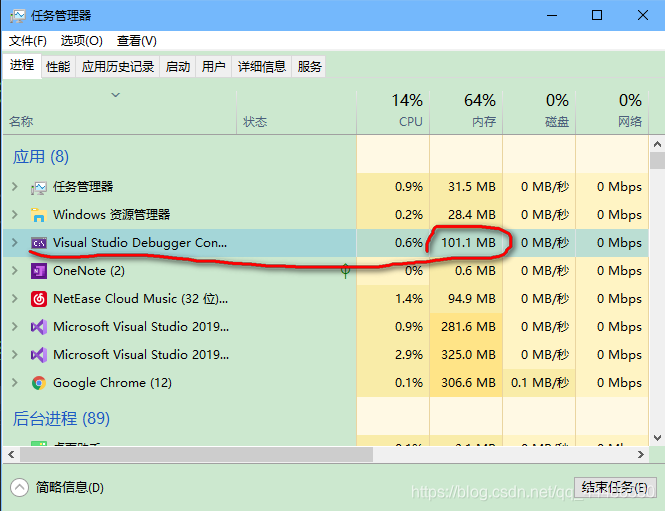Close the Task Manager window

click(x=643, y=16)
